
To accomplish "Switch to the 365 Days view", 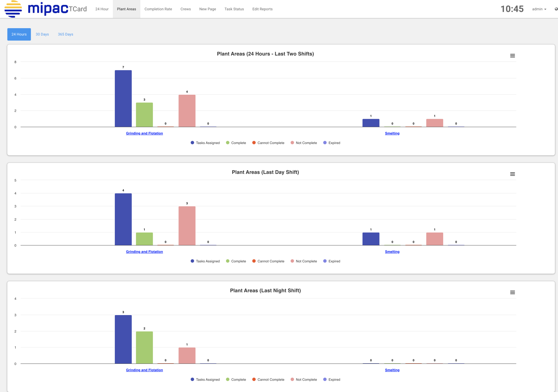I will (65, 34).
